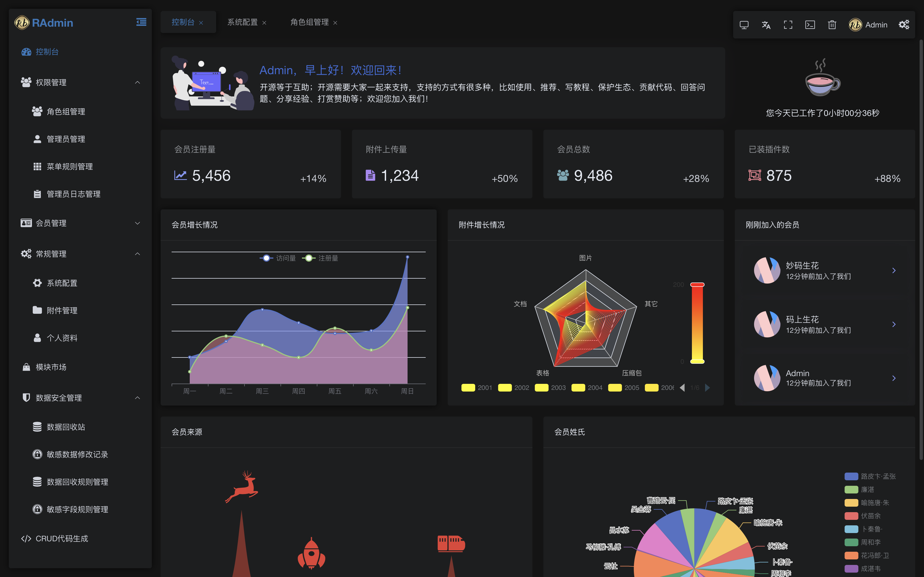Go to the next page of the radar legend
This screenshot has width=924, height=577.
(708, 388)
